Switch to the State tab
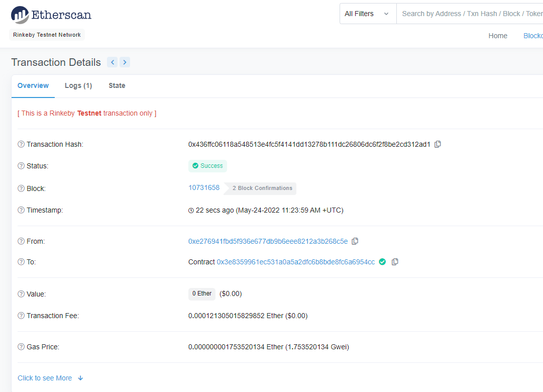This screenshot has width=543, height=392. 117,85
